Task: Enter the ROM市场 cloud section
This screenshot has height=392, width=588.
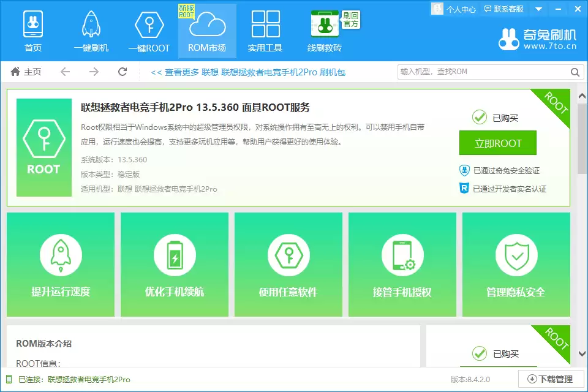Action: [206, 31]
